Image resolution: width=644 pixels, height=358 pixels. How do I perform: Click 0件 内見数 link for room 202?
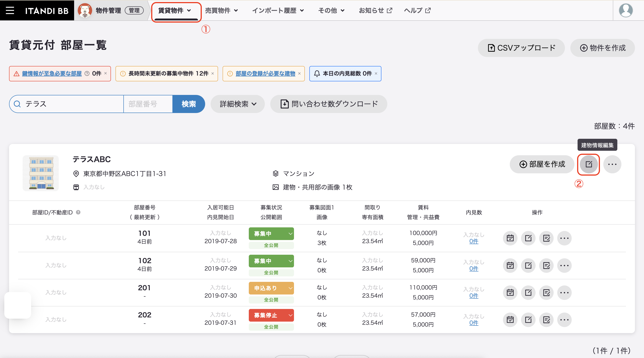point(474,323)
